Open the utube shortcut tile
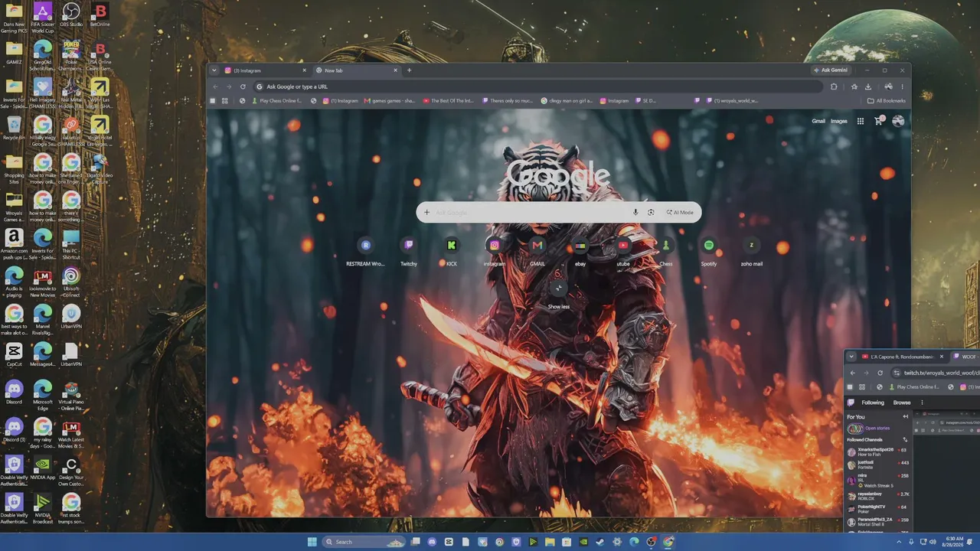The width and height of the screenshot is (980, 551). click(623, 252)
